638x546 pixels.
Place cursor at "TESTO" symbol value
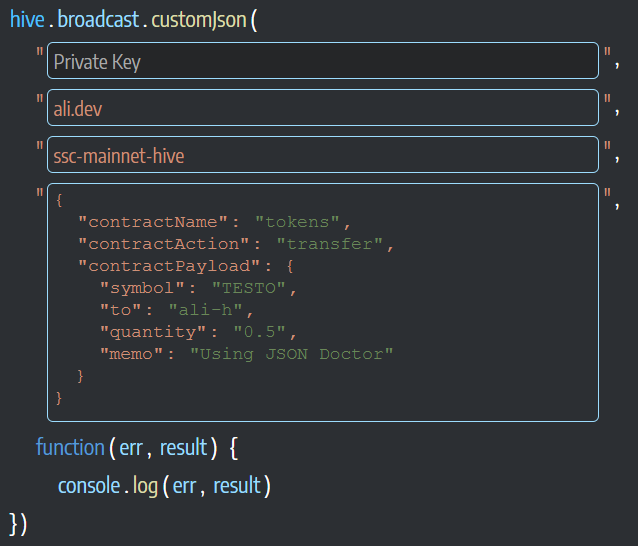(x=249, y=288)
